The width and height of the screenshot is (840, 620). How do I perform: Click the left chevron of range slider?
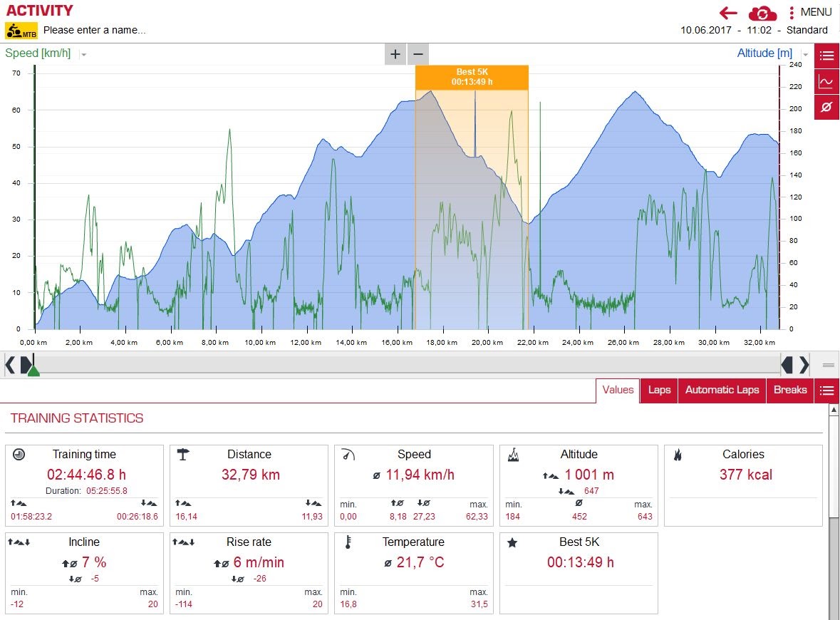(x=10, y=365)
